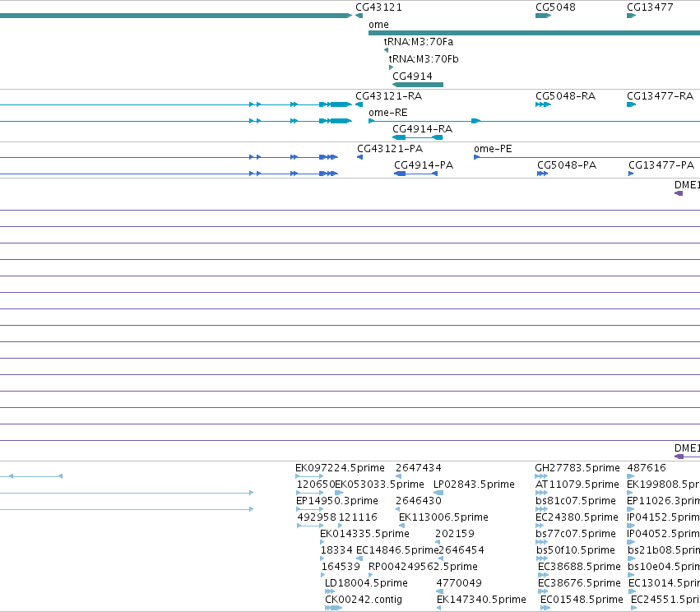Click the EC24380.5prime EST label
The image size is (700, 612).
click(x=577, y=517)
